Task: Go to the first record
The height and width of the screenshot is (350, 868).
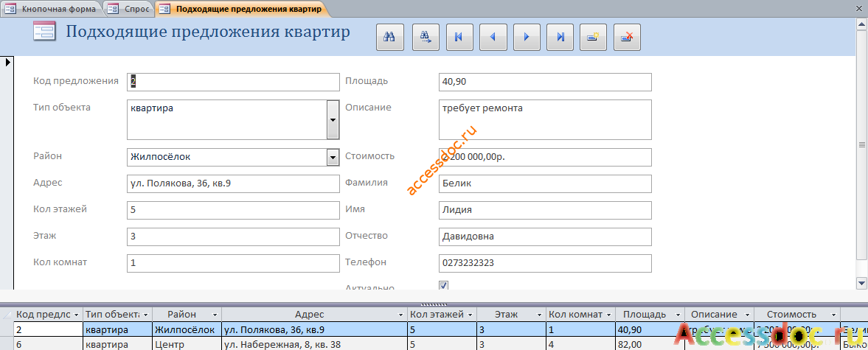Action: pos(459,38)
